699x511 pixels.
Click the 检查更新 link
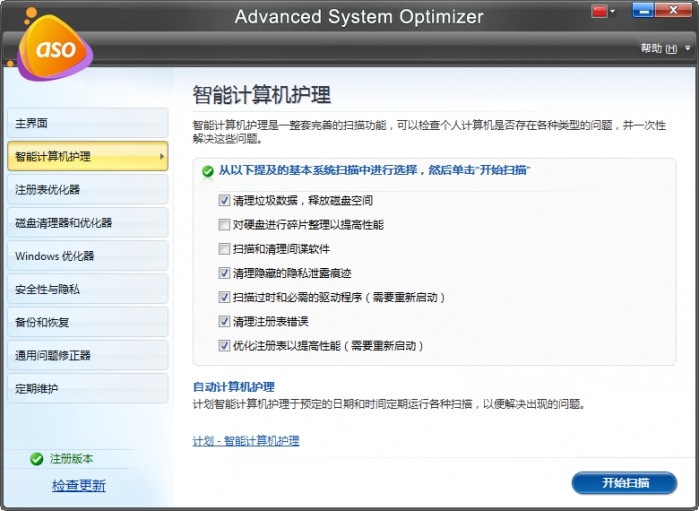tap(79, 485)
